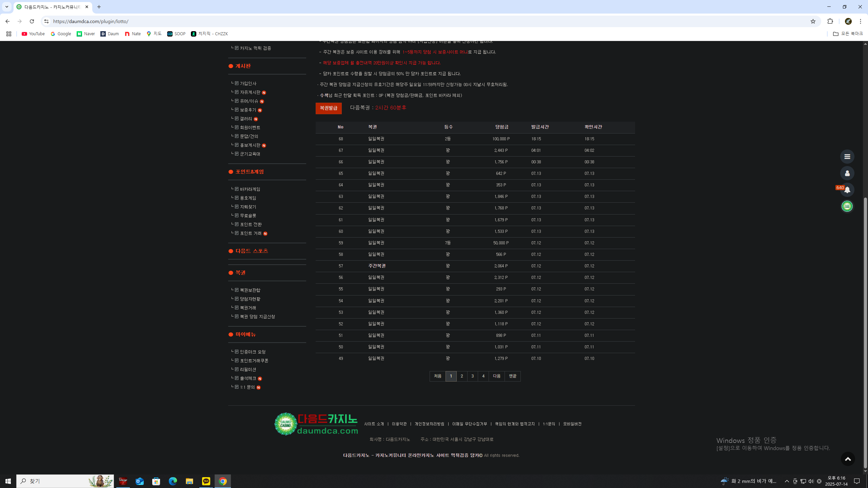This screenshot has height=488, width=868.
Task: Open 복권 당첨 지급신청 link
Action: point(258,317)
